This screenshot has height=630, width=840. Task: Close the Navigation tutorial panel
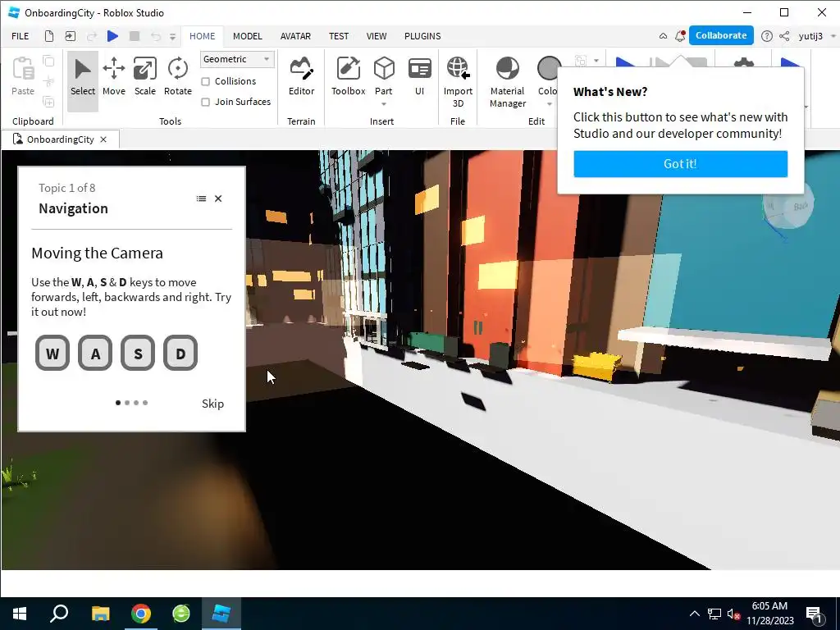coord(218,199)
